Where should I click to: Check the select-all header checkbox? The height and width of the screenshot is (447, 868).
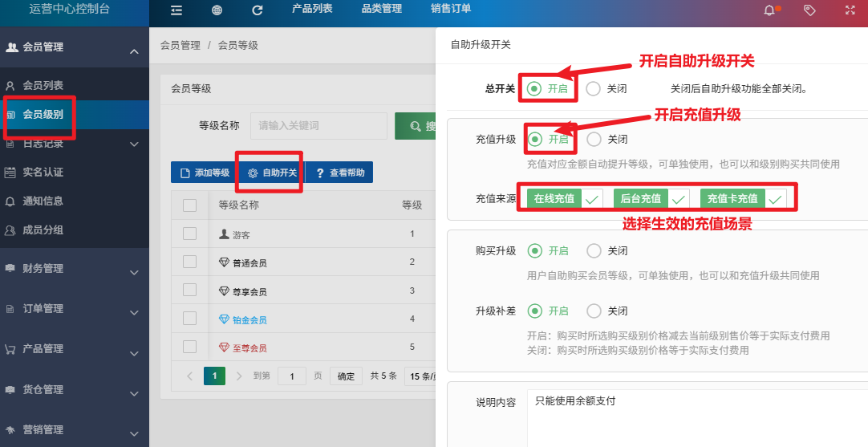tap(190, 205)
